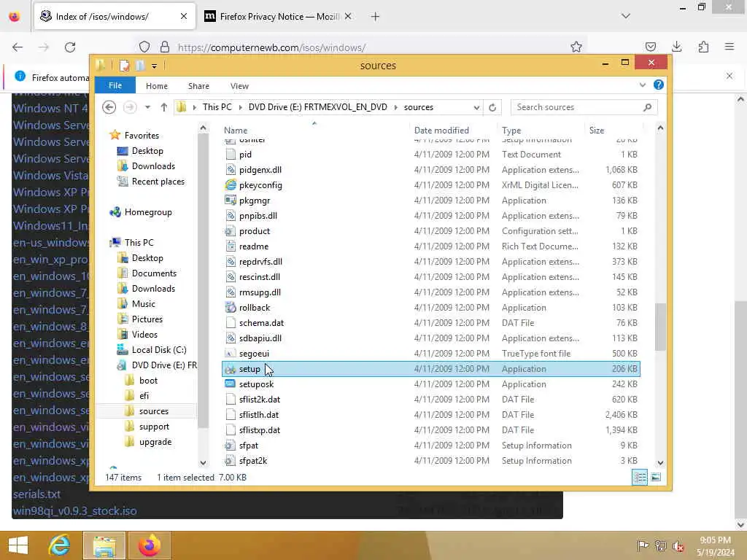Open address bar previous locations dropdown

point(476,108)
